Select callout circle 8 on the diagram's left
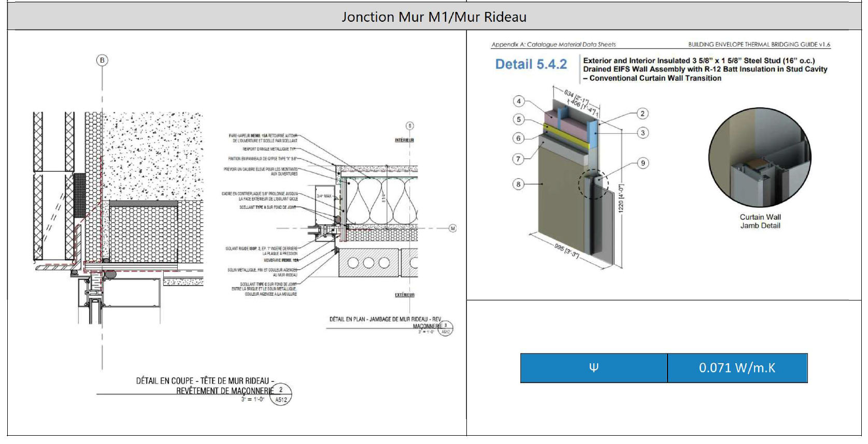This screenshot has width=868, height=444. click(x=518, y=184)
